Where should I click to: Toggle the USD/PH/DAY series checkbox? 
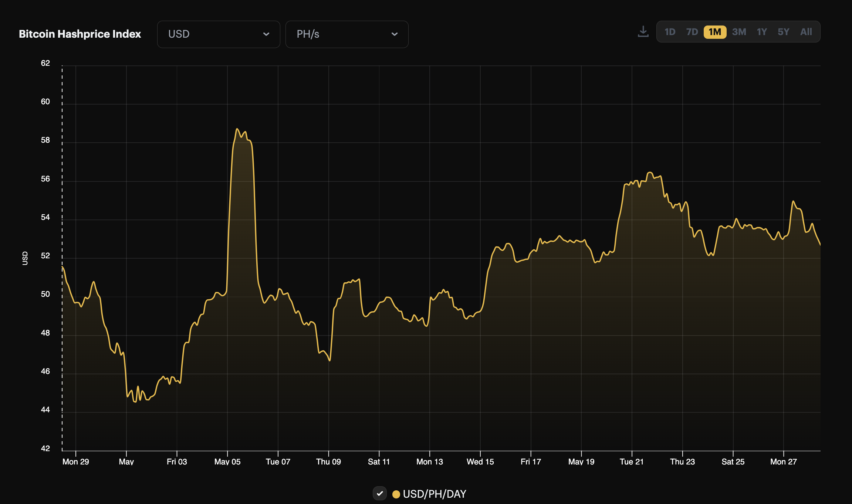[x=380, y=494]
